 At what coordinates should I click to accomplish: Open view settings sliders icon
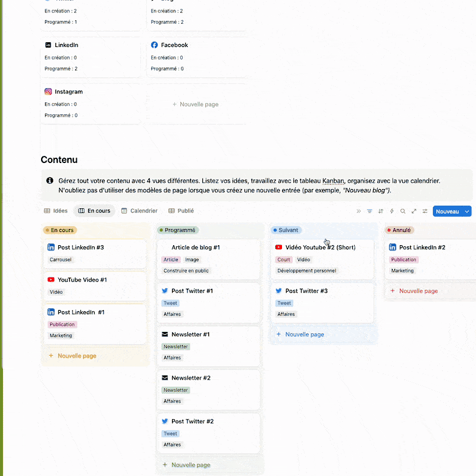click(425, 211)
